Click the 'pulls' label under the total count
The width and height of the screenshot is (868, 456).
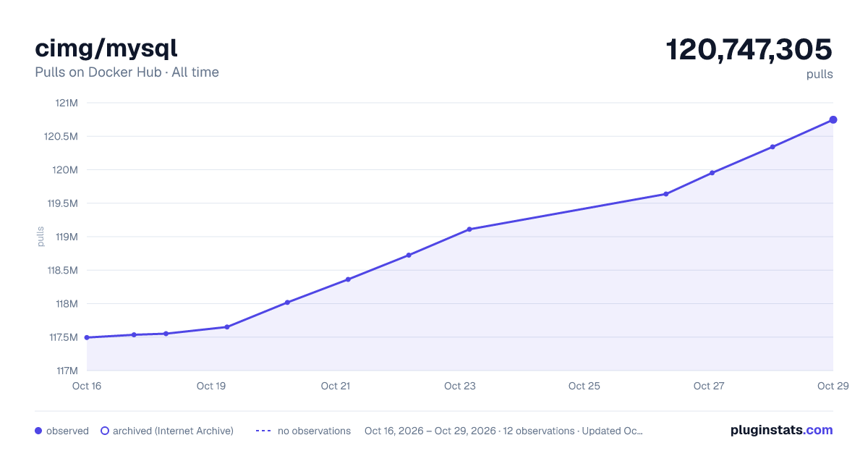tap(820, 74)
